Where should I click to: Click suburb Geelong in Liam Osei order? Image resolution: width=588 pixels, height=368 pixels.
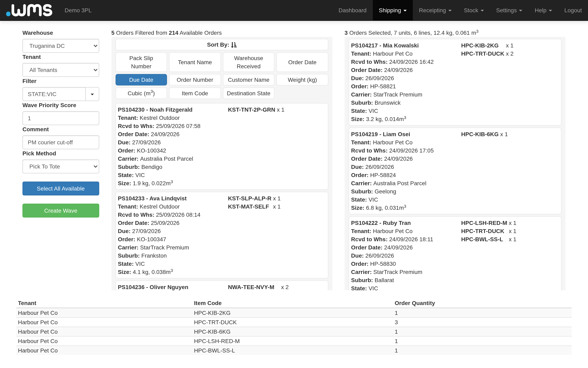pos(385,192)
